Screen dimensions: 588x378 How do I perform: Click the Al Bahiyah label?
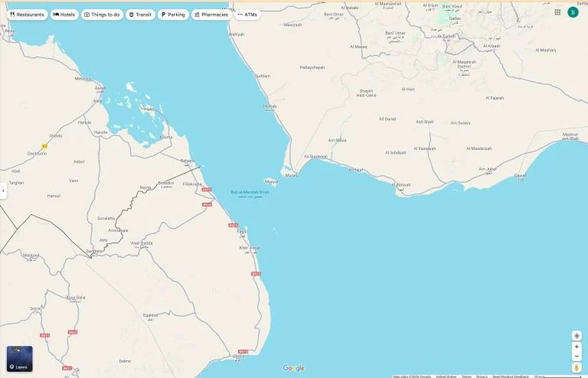401,185
